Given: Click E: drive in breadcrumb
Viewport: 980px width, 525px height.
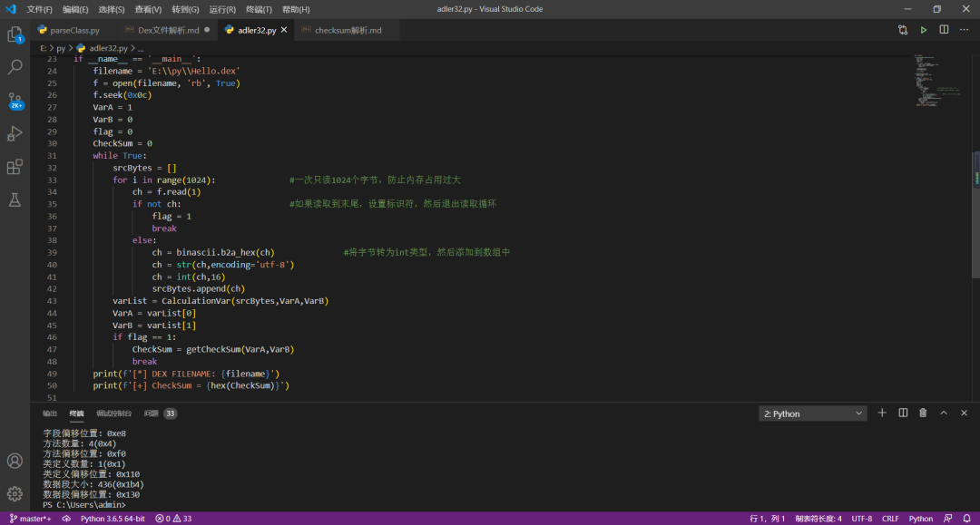Looking at the screenshot, I should 44,48.
